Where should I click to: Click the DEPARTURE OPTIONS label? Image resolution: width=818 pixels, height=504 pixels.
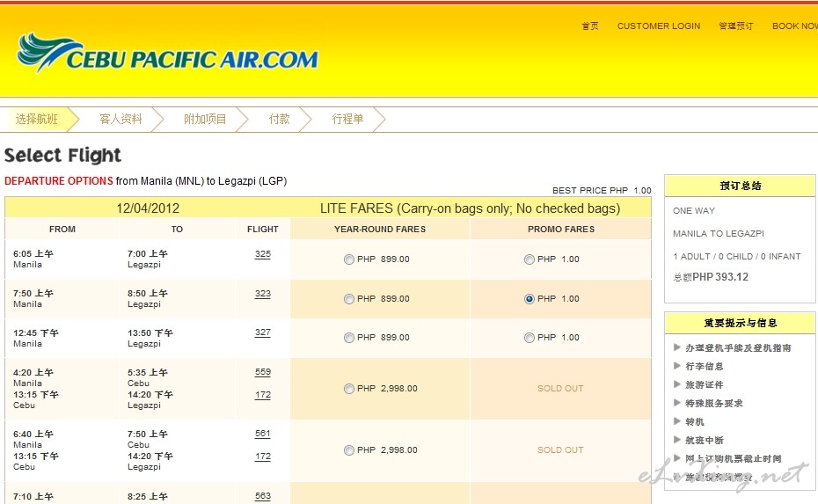58,181
